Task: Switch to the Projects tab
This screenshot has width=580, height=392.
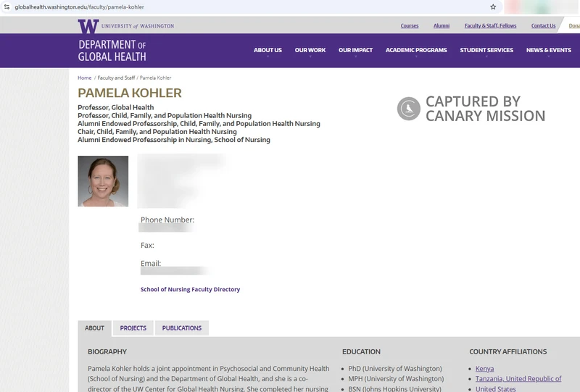Action: pyautogui.click(x=133, y=328)
